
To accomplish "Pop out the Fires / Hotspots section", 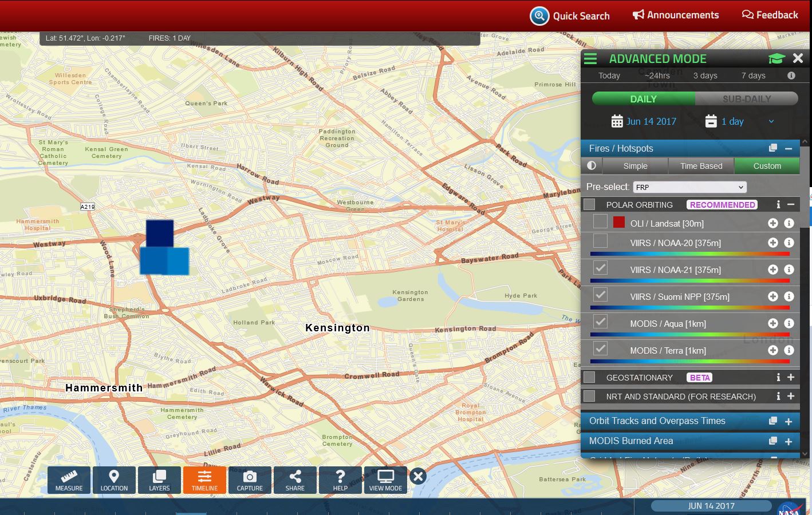I will tap(773, 148).
